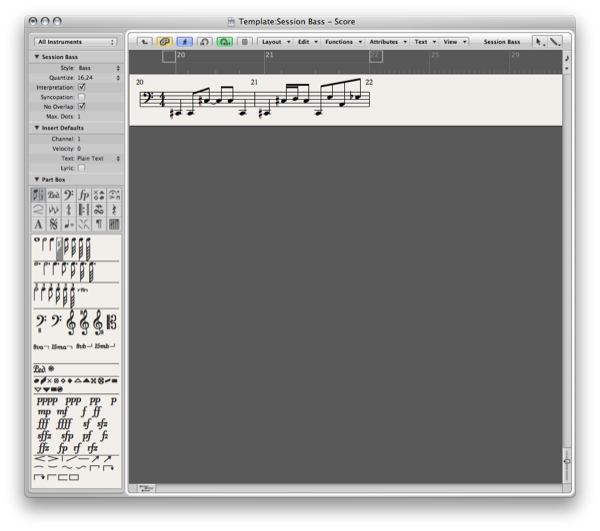Enable the Syncopation checkbox
This screenshot has width=600, height=531.
(82, 96)
